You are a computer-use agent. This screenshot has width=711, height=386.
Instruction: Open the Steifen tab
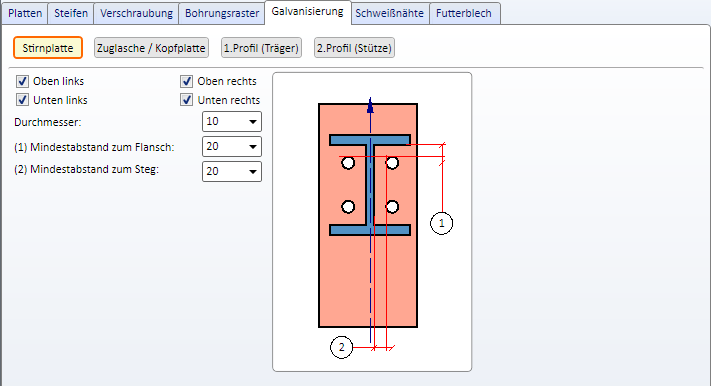[x=71, y=13]
